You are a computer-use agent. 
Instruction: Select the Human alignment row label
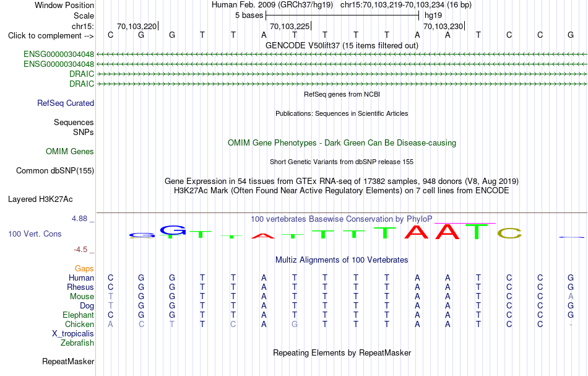point(81,278)
